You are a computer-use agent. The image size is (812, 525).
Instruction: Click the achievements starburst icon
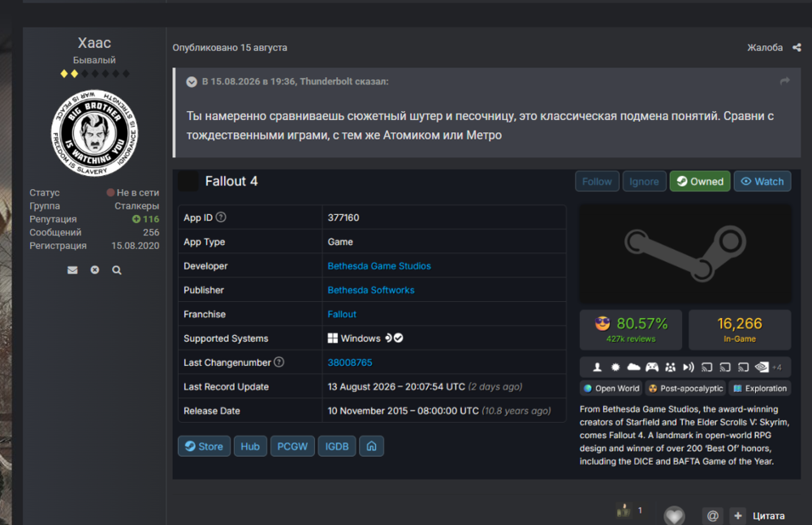pos(615,367)
